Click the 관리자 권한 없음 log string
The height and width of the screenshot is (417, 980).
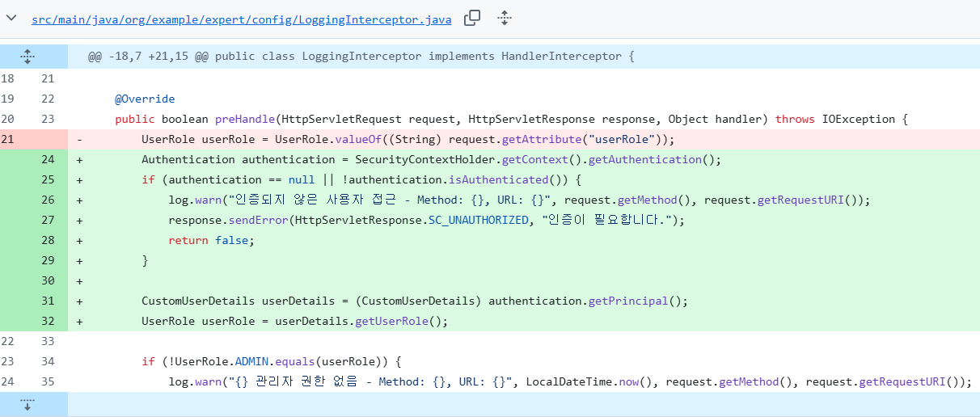372,381
